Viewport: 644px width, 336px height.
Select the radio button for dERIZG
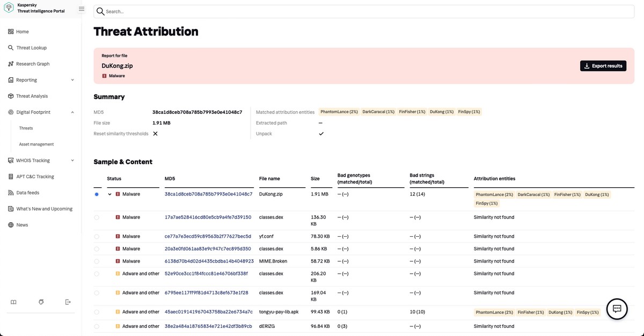tap(97, 326)
